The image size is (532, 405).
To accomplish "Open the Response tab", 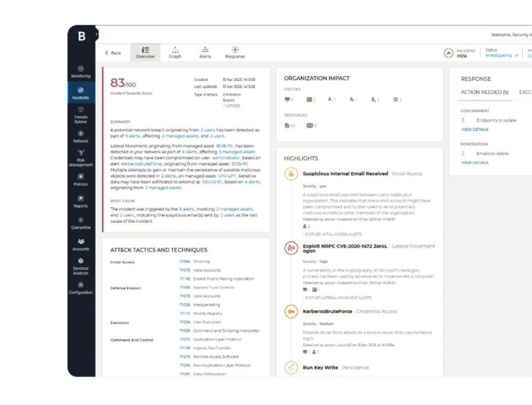I will coord(235,52).
